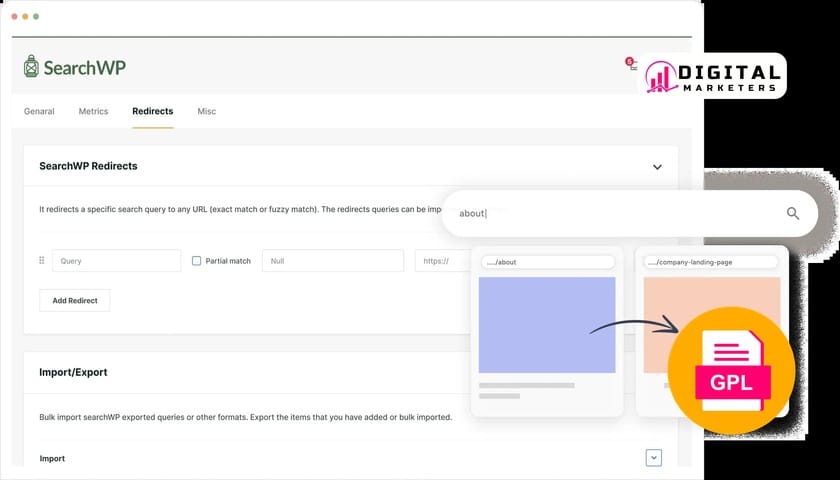
Task: Focus the Query input field
Action: point(116,261)
